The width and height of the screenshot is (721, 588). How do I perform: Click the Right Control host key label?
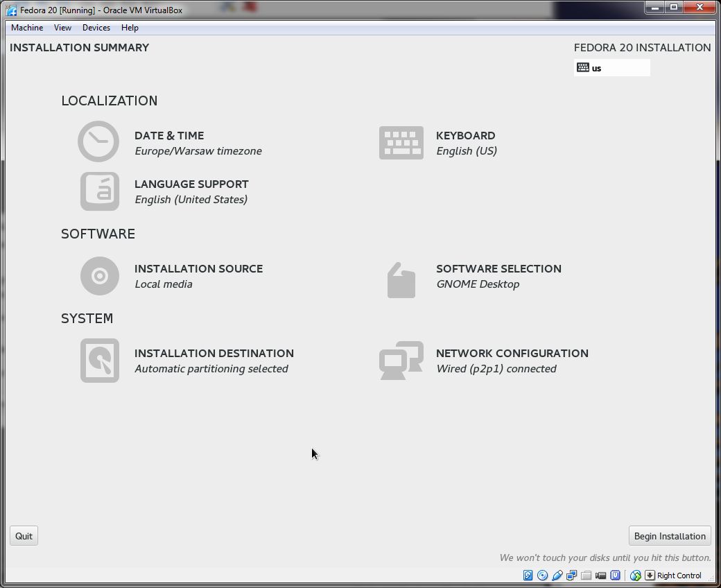(679, 576)
